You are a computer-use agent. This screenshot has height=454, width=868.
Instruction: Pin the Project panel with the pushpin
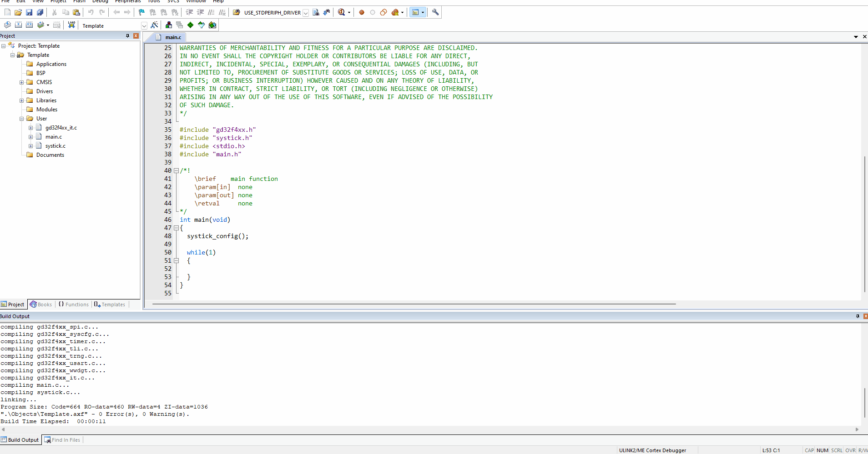(x=127, y=36)
